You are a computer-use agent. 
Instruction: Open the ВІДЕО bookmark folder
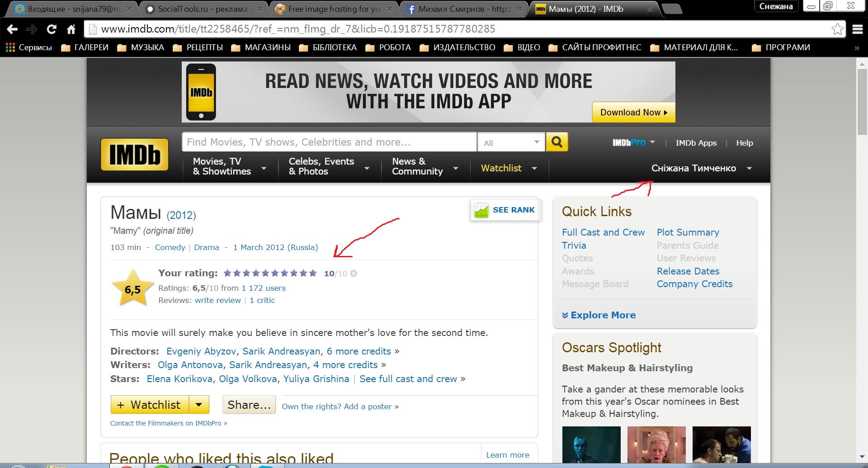(x=522, y=47)
